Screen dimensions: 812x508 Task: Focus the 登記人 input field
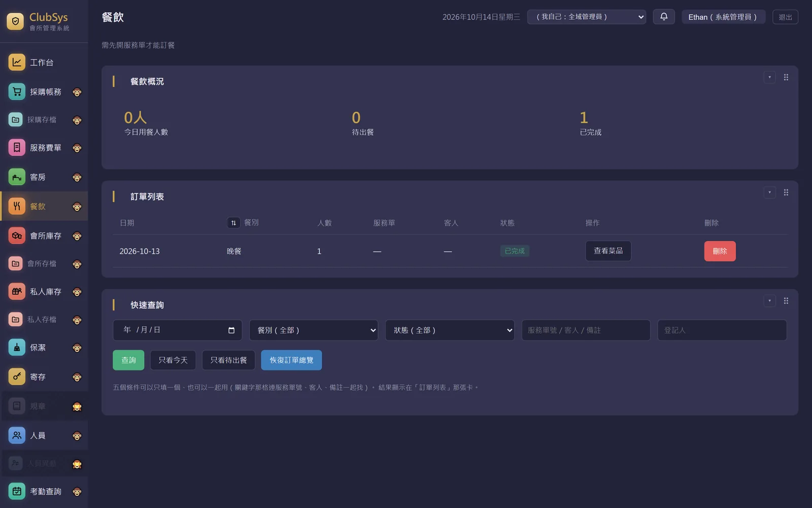pyautogui.click(x=722, y=330)
